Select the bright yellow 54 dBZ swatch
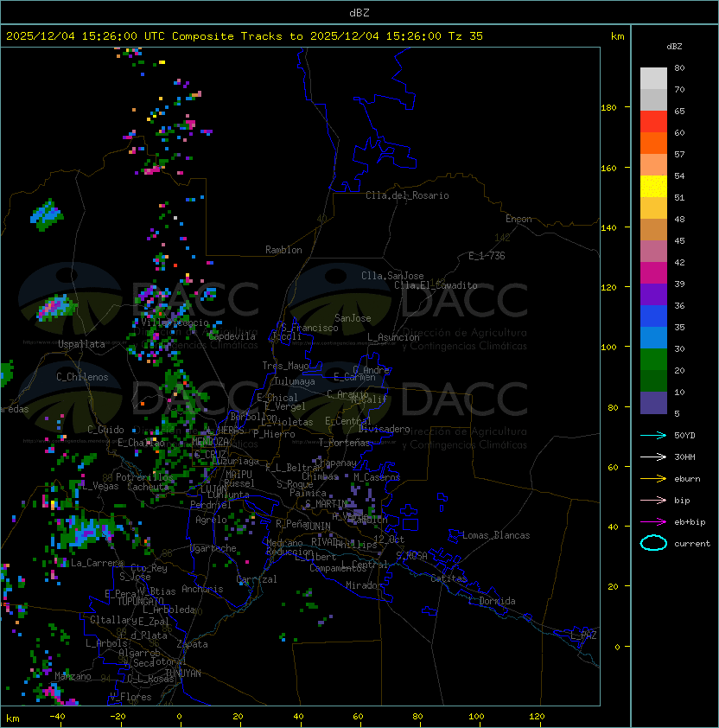 pyautogui.click(x=653, y=187)
